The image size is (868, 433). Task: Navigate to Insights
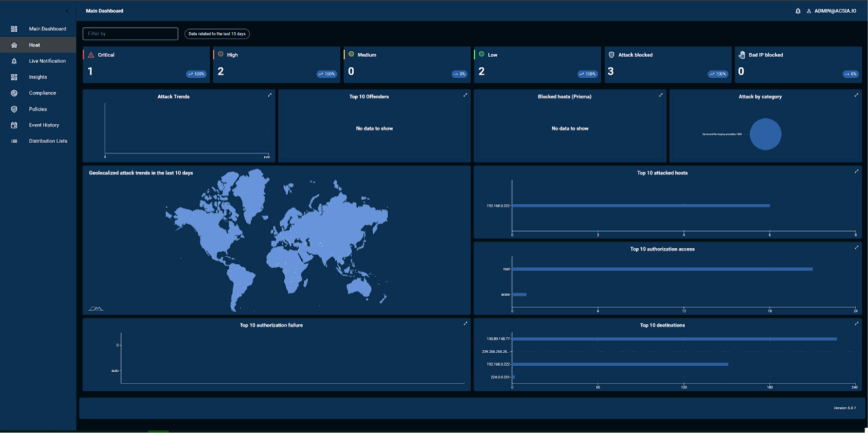tap(38, 77)
